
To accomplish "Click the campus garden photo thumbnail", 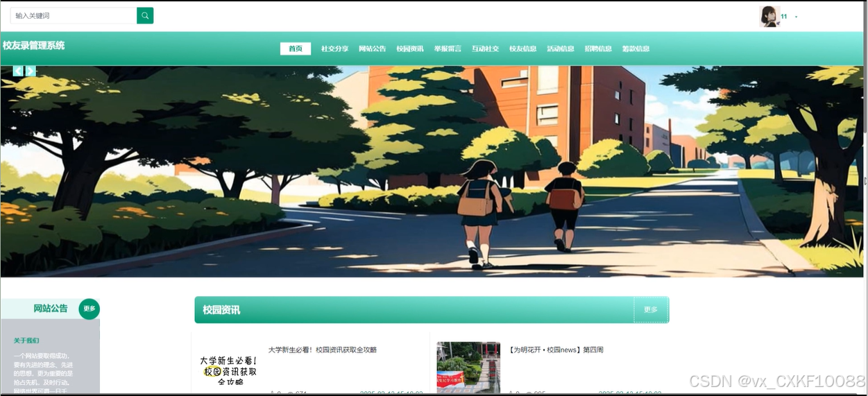I will 468,368.
